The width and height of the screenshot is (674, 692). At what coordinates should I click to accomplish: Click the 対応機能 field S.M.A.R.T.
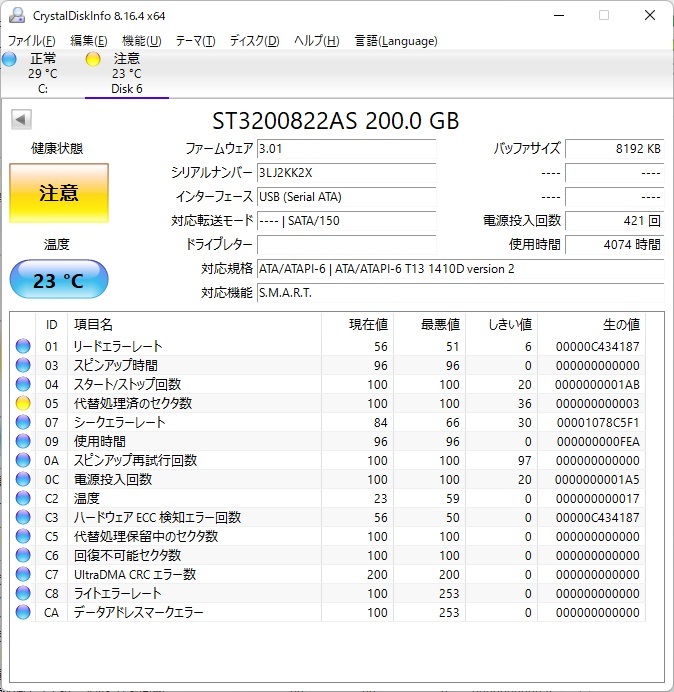point(460,293)
